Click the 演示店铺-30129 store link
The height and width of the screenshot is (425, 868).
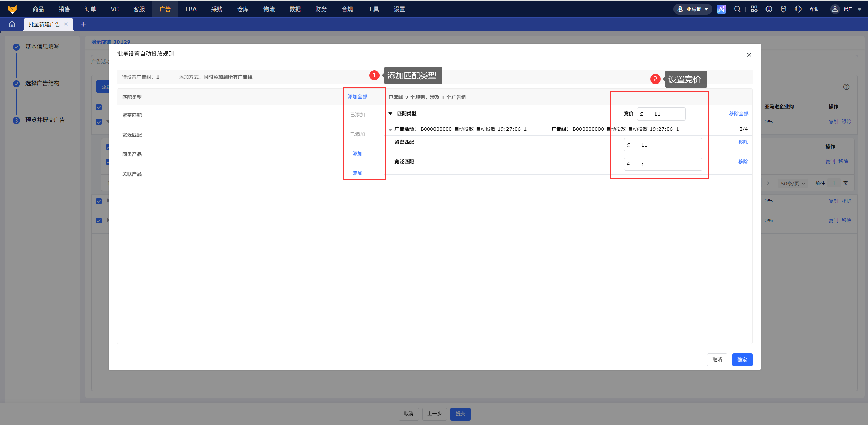tap(111, 42)
